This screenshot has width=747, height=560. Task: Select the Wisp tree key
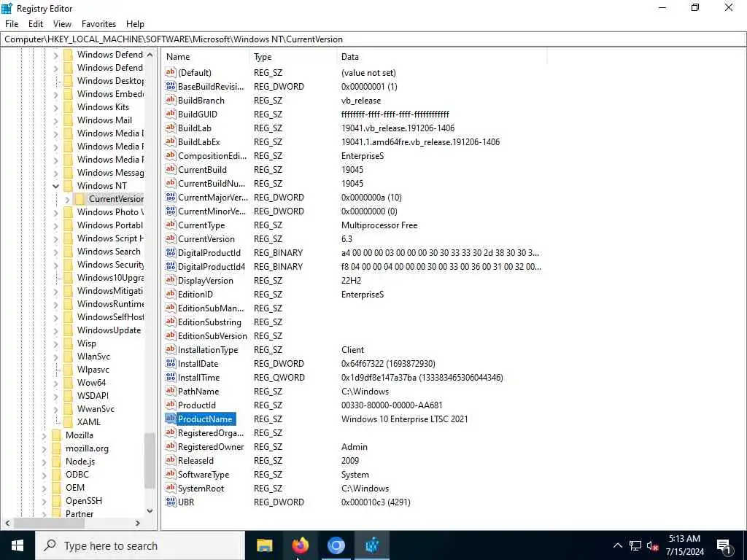coord(86,343)
